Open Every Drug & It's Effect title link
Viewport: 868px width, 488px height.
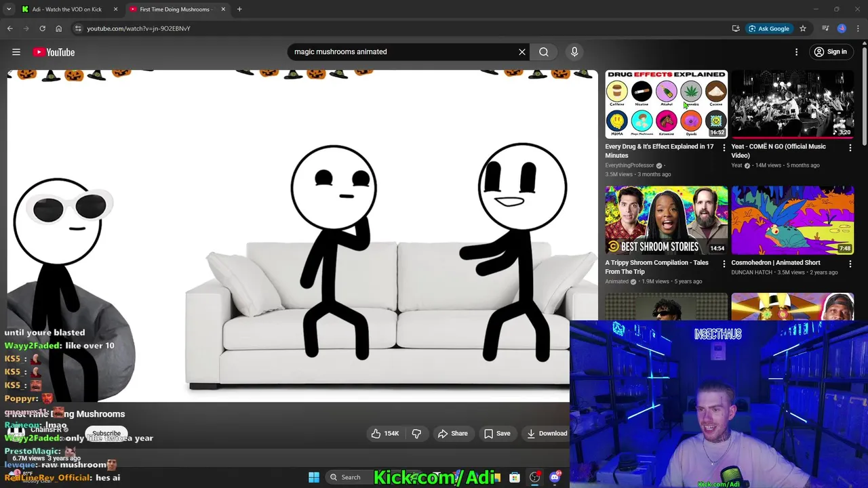(659, 150)
